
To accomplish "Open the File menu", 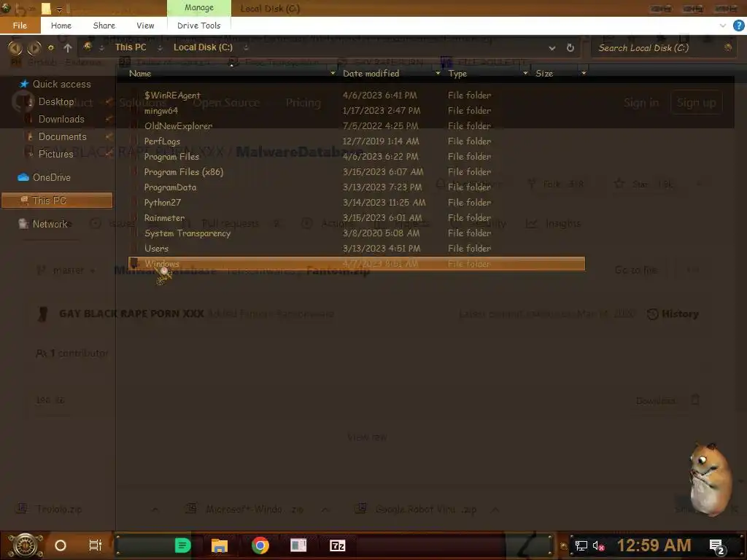I will tap(20, 26).
